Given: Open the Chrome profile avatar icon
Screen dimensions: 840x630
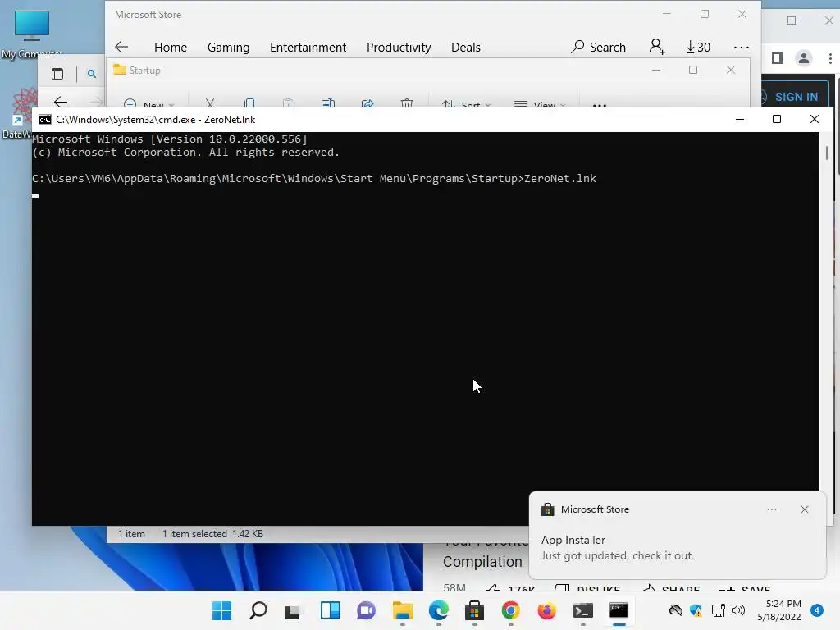Looking at the screenshot, I should [804, 58].
